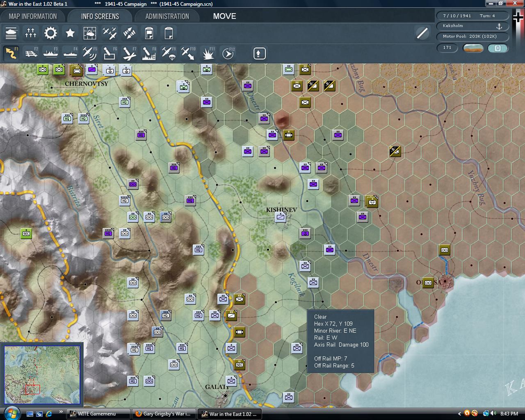Switch to Gary Grigsby's War taskbar item
This screenshot has width=525, height=420.
click(x=164, y=414)
